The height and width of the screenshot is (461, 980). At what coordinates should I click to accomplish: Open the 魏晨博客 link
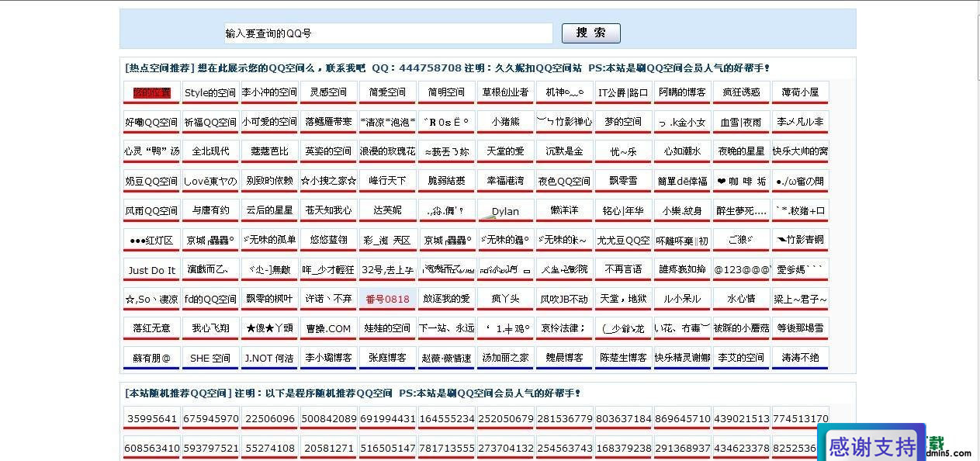point(564,358)
